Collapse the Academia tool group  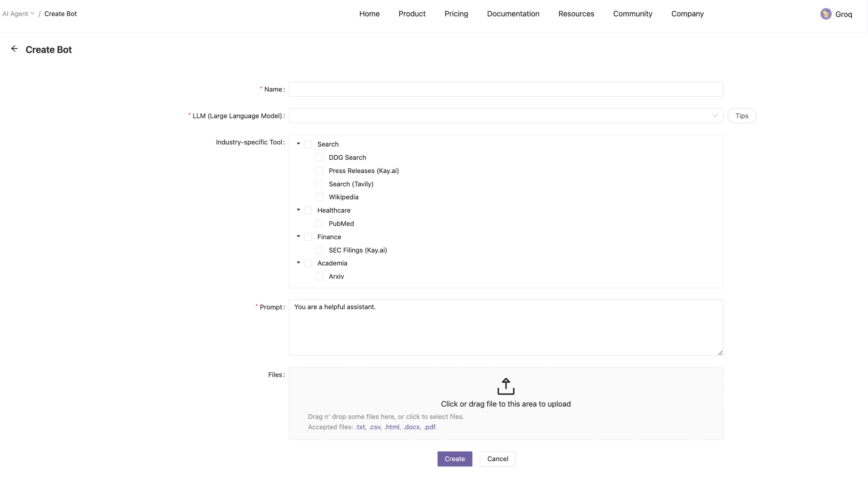[299, 263]
